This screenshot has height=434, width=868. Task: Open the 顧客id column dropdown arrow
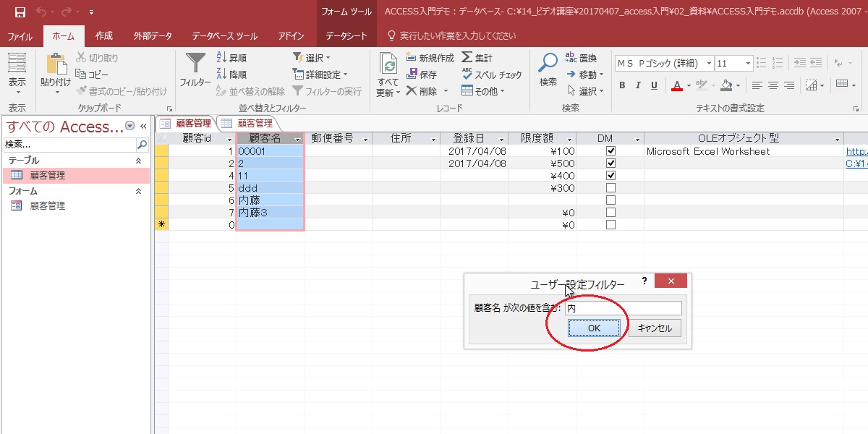(x=230, y=139)
